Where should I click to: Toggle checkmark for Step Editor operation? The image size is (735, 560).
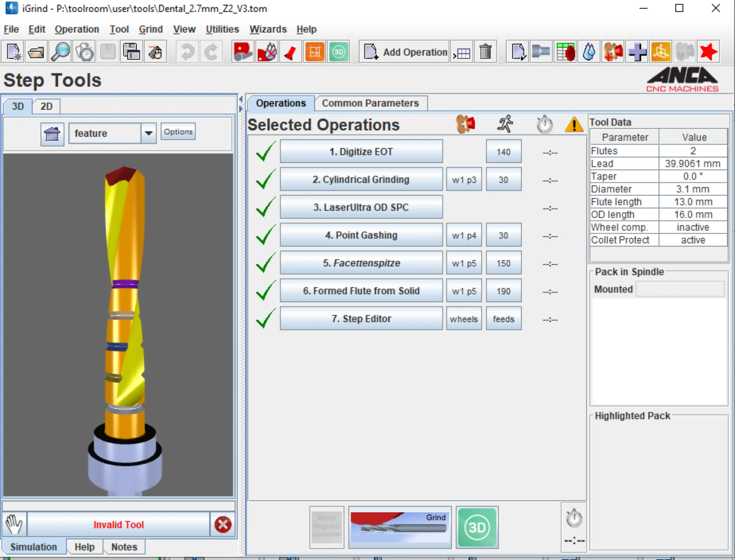[x=266, y=318]
